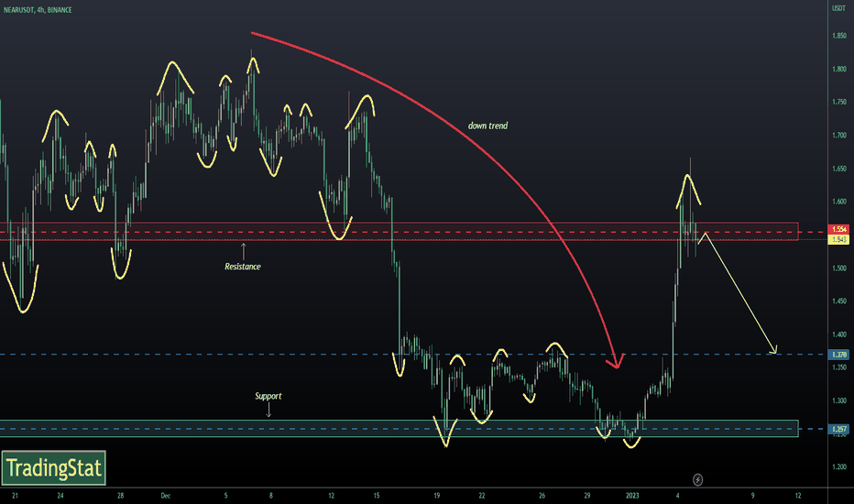Select the 'Support' text annotation
The width and height of the screenshot is (854, 504).
tap(268, 396)
